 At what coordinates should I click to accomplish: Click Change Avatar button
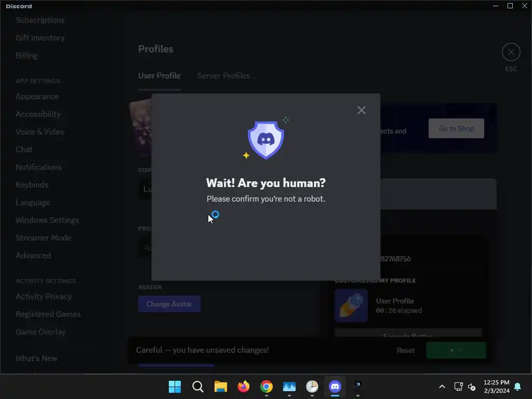169,304
